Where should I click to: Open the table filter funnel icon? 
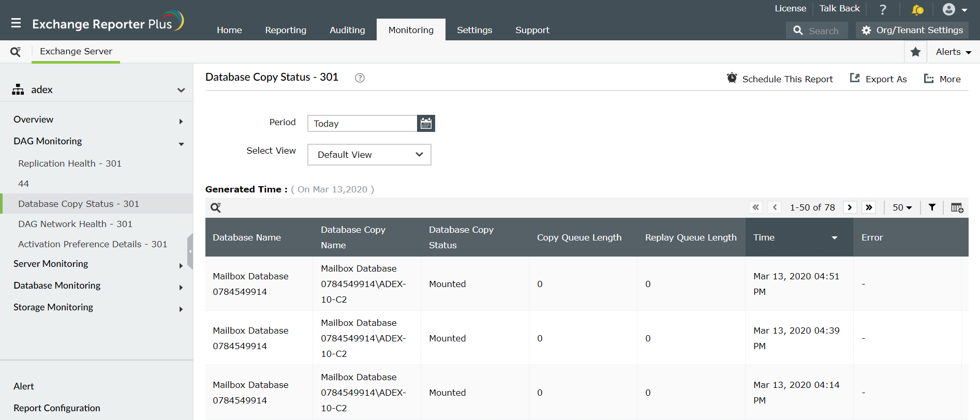coord(932,207)
